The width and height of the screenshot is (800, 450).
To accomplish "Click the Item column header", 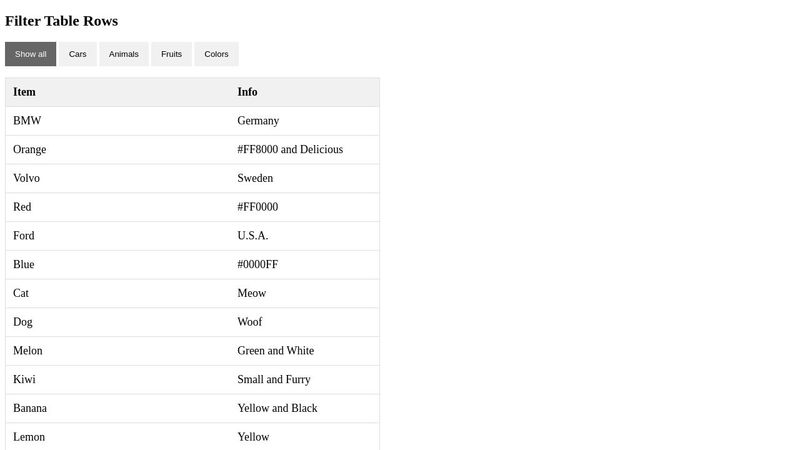I will (x=24, y=92).
